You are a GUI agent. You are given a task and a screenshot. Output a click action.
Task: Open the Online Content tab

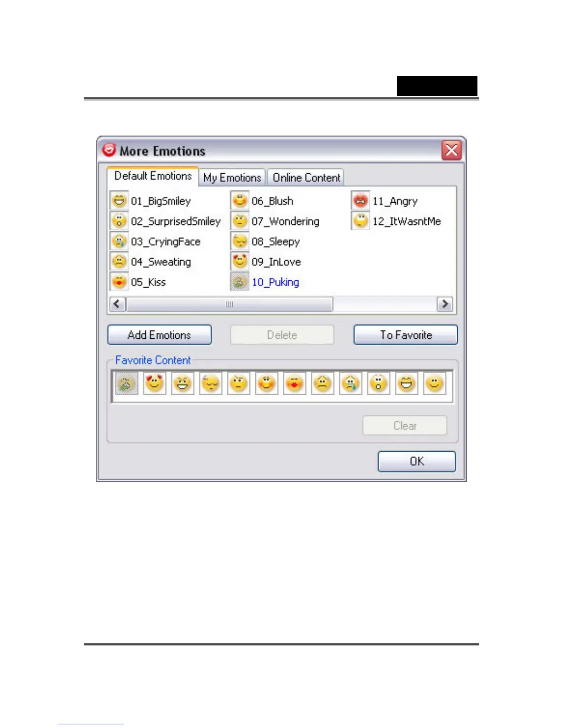306,177
